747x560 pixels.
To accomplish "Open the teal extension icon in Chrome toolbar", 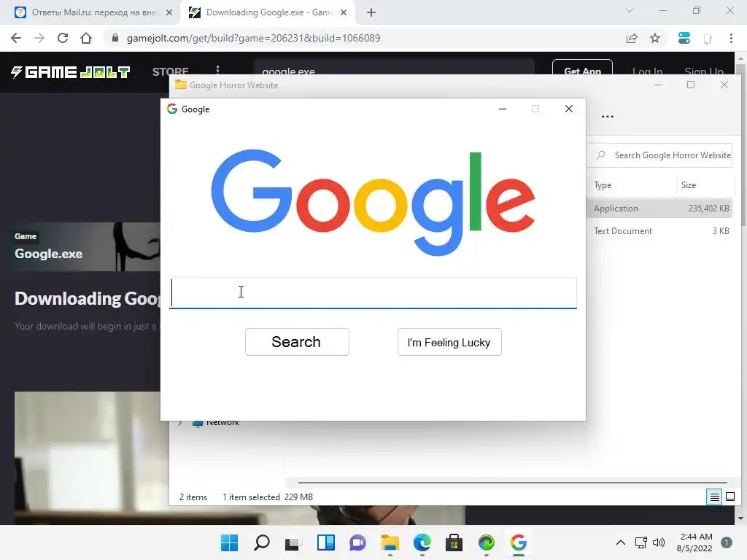I will 684,38.
